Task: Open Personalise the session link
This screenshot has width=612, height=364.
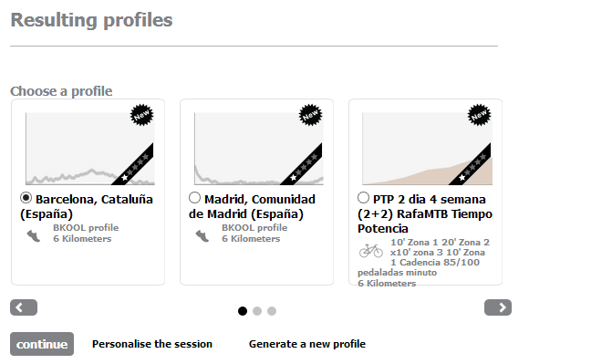Action: click(152, 344)
